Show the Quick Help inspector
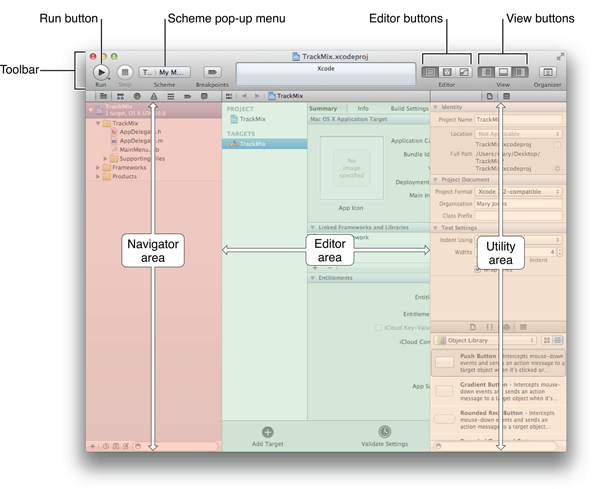592x489 pixels. point(507,96)
